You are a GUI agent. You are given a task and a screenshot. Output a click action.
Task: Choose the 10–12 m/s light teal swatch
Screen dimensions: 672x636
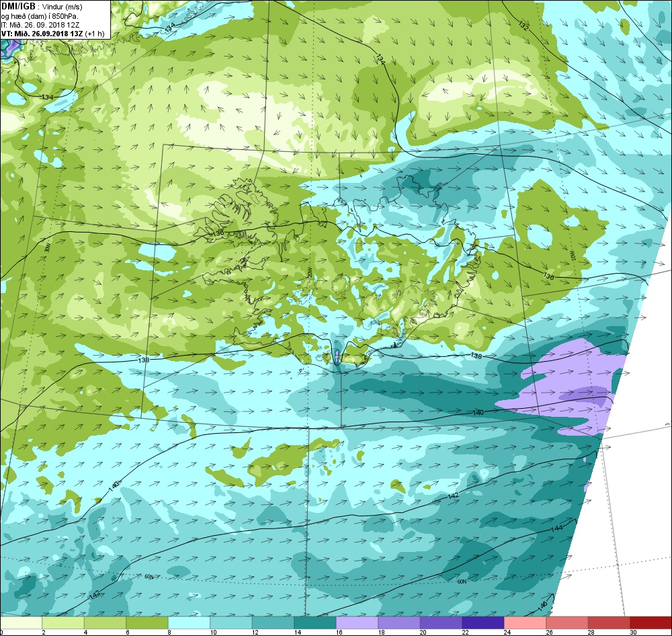[231, 623]
